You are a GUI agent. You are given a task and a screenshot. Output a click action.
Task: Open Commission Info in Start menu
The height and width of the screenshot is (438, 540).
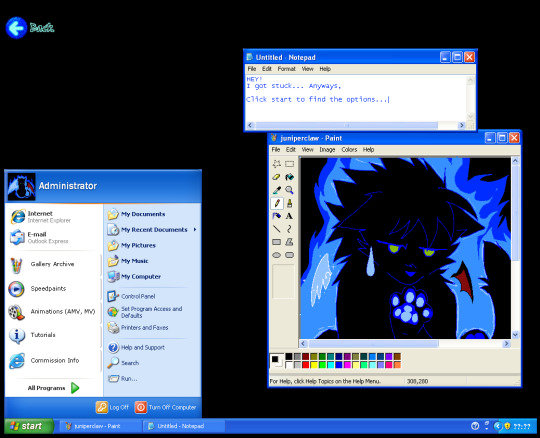(x=53, y=361)
